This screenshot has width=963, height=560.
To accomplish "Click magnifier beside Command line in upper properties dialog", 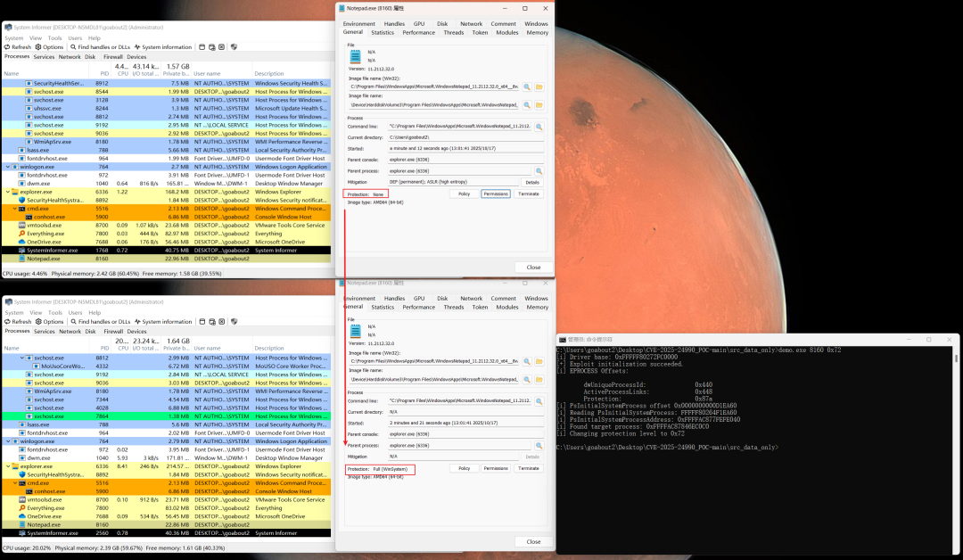I will [x=539, y=126].
